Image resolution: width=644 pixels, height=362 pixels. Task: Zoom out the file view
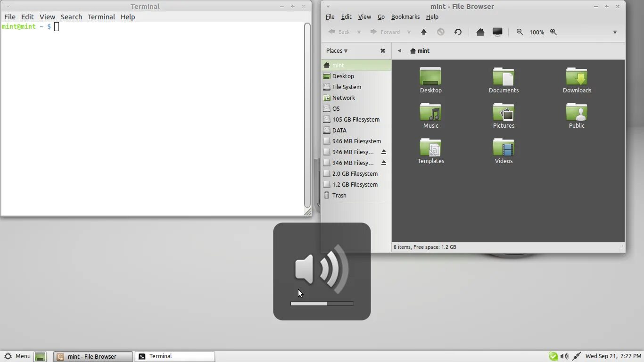tap(520, 32)
